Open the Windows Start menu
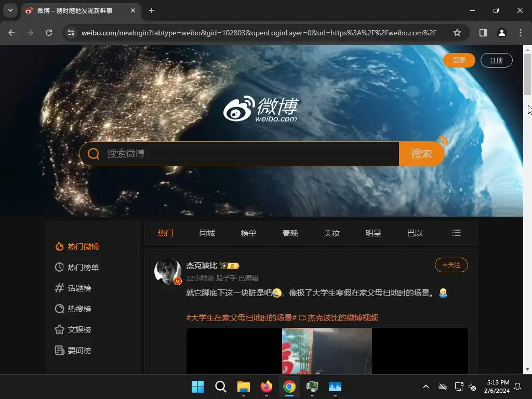The image size is (532, 399). [197, 387]
